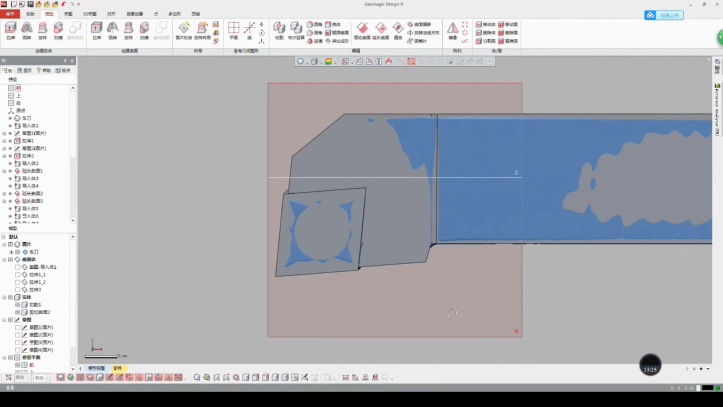Open the 多边形 ribbon tab
This screenshot has height=407, width=723.
(x=174, y=15)
